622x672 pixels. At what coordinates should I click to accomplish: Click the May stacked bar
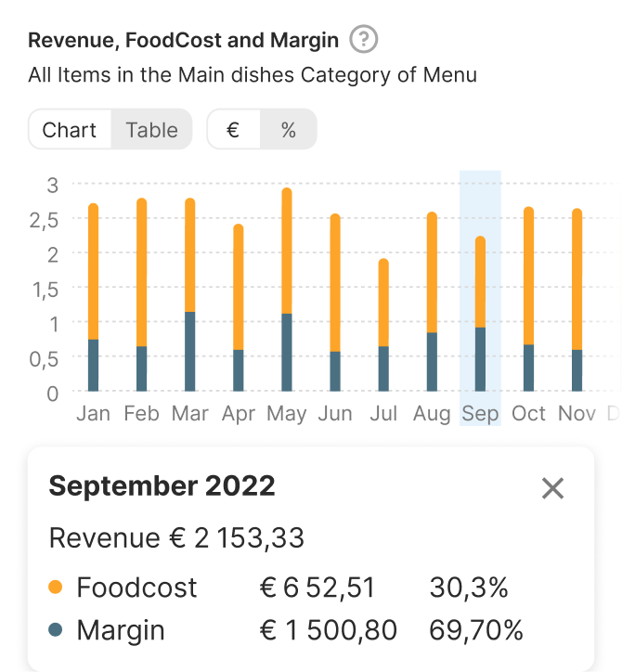point(287,290)
